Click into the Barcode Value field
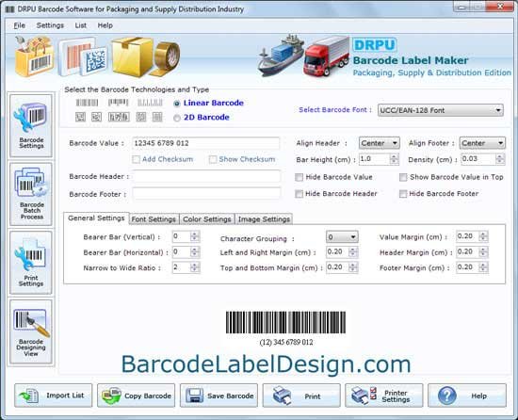Image resolution: width=518 pixels, height=420 pixels. tap(206, 143)
